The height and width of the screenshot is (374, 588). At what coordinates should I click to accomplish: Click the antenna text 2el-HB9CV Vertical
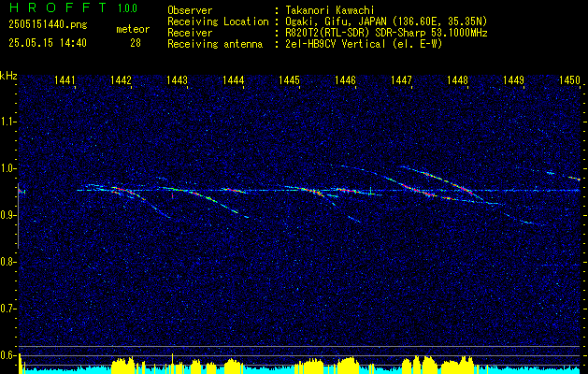pyautogui.click(x=335, y=44)
